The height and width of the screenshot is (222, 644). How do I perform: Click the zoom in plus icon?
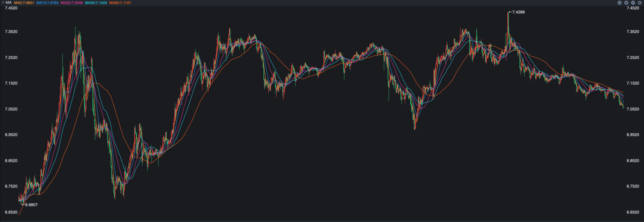(x=626, y=3)
